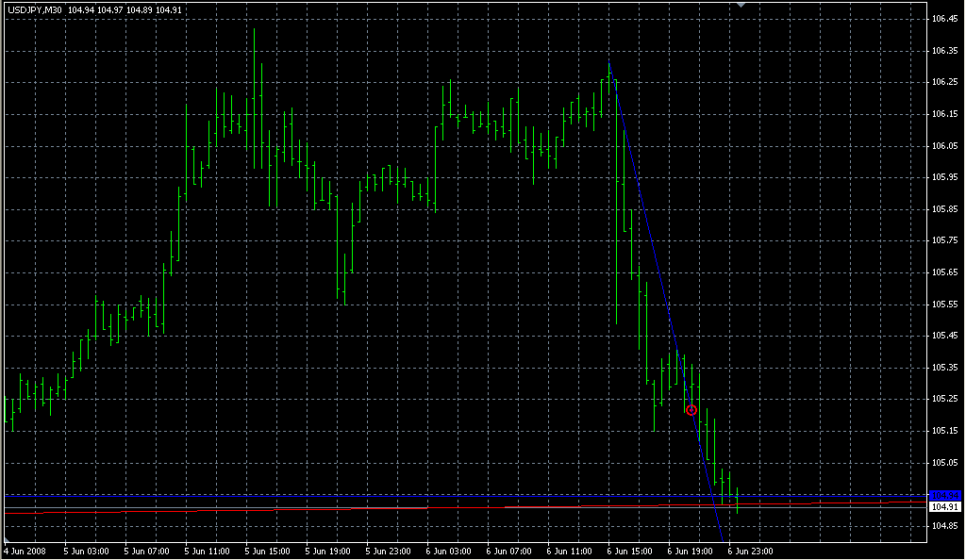Click the 105.25 price axis label
This screenshot has width=966, height=560.
944,399
